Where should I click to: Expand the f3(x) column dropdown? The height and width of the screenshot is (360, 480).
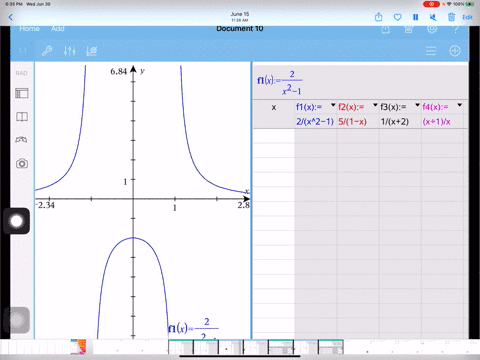417,105
